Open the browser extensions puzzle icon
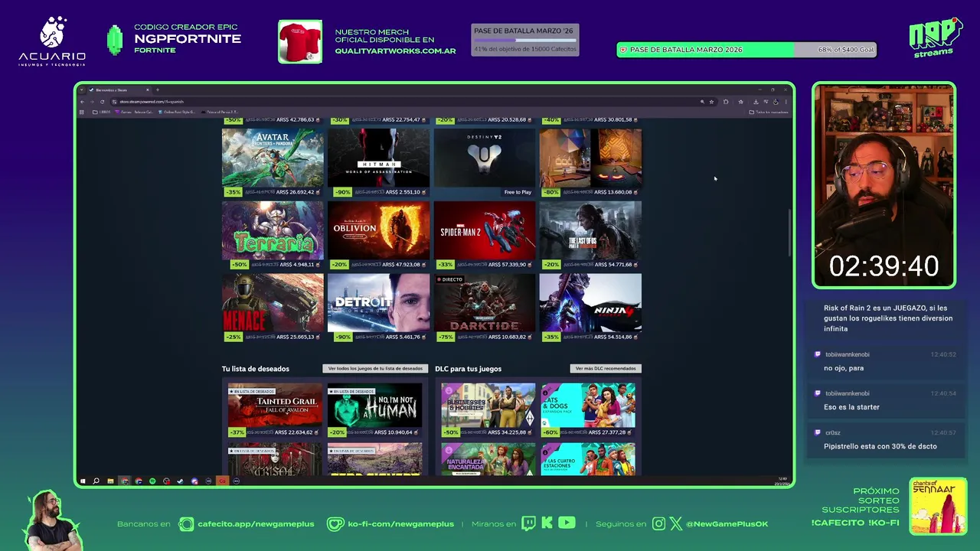 (x=726, y=102)
